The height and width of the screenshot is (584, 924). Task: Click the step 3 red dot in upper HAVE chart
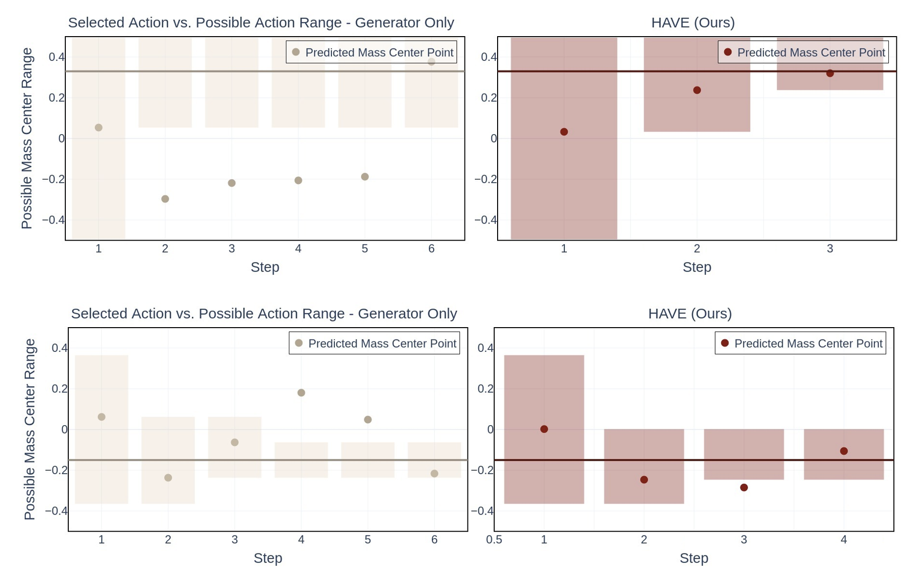point(830,73)
